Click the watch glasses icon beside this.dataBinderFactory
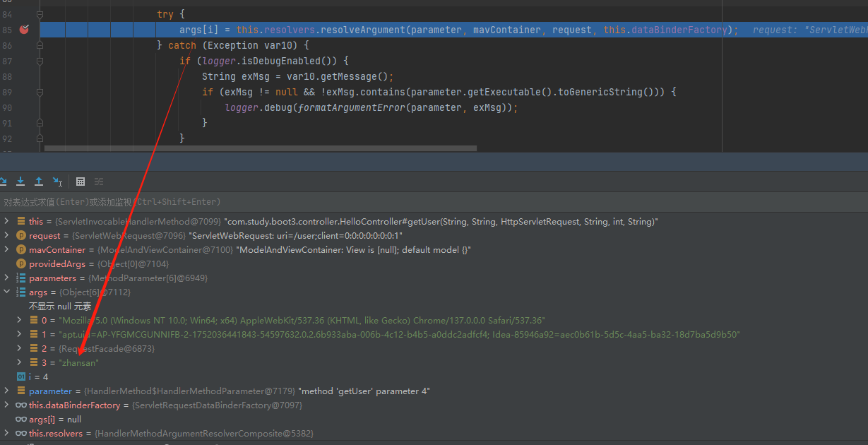 (x=20, y=405)
